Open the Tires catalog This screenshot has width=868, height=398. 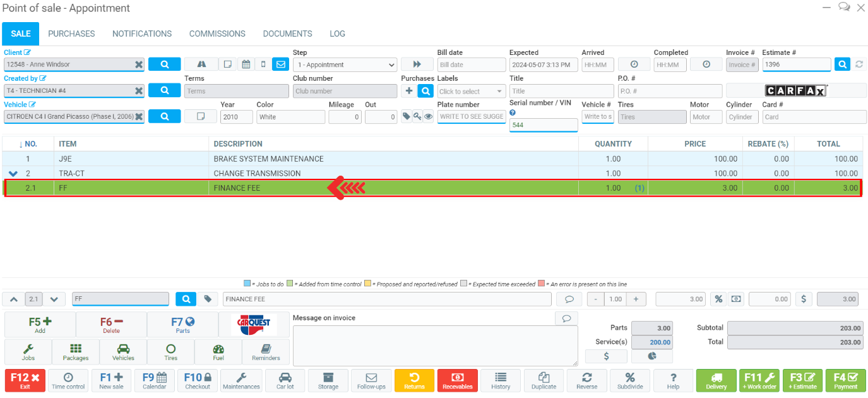pos(170,352)
